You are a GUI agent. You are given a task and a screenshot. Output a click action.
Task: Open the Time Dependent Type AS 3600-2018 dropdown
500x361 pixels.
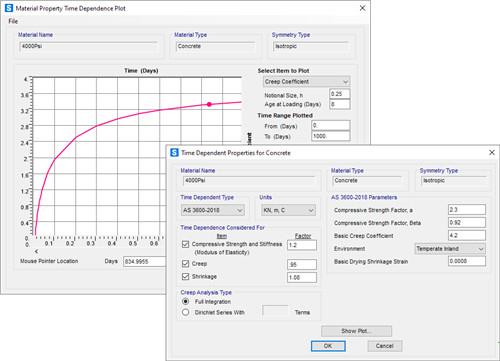pyautogui.click(x=213, y=210)
